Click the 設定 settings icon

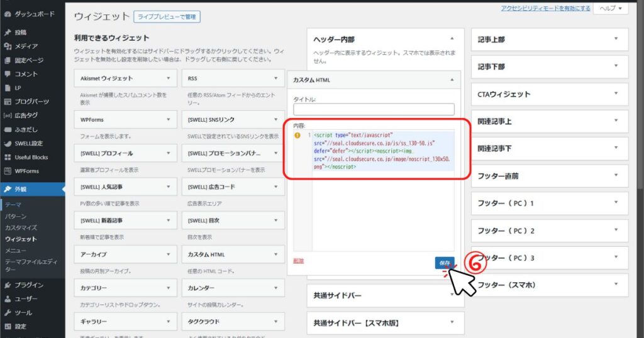[8, 327]
